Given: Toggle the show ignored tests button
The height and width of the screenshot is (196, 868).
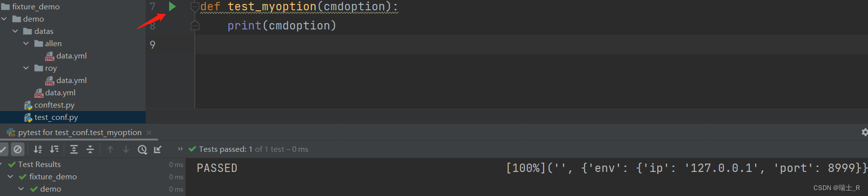Looking at the screenshot, I should (18, 149).
